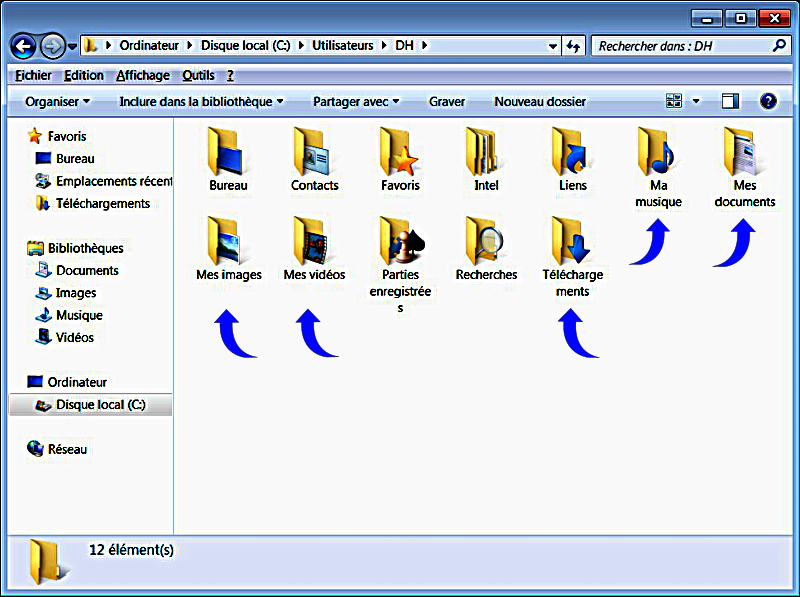This screenshot has width=800, height=597.
Task: Open the Organiser dropdown
Action: coord(58,102)
